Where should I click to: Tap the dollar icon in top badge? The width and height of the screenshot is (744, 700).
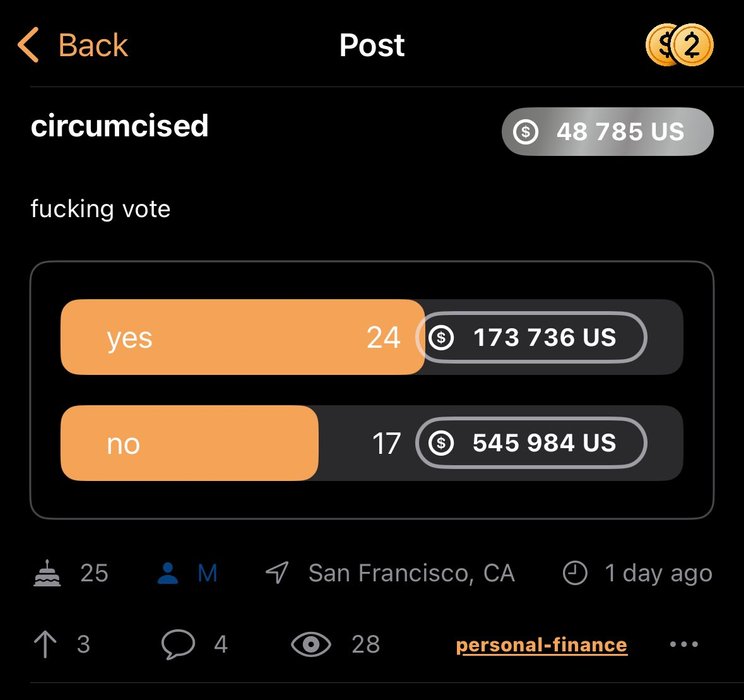(525, 132)
